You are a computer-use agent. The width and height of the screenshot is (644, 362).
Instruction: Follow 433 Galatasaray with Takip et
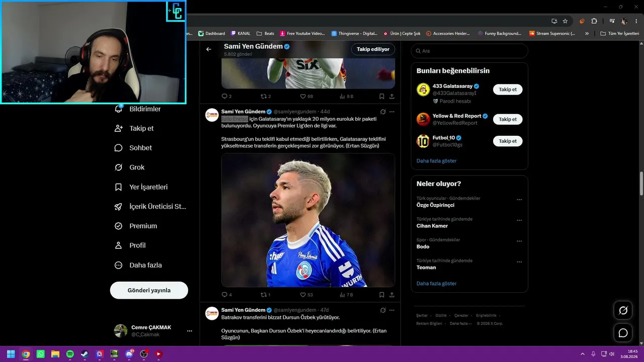[508, 89]
